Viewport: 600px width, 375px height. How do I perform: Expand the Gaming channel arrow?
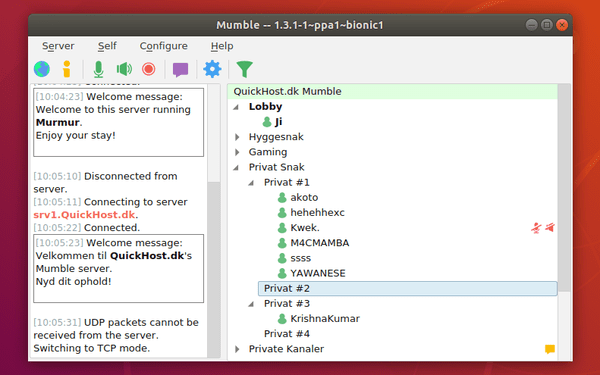tap(237, 152)
